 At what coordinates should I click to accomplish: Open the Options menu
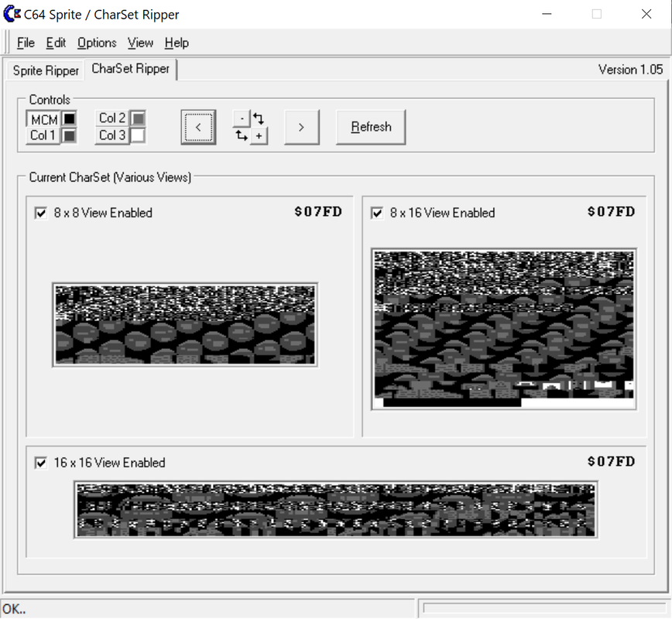tap(97, 43)
